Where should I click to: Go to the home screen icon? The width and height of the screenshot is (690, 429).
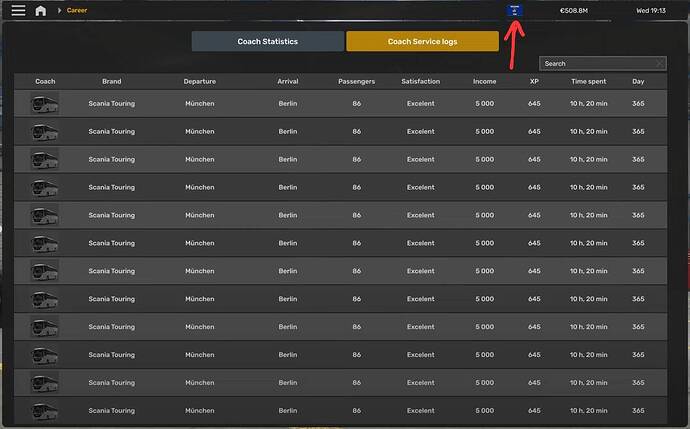[40, 11]
